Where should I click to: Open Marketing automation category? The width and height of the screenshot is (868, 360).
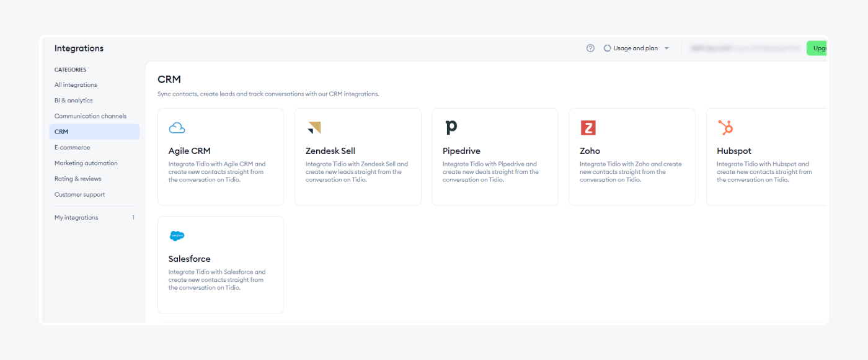86,163
